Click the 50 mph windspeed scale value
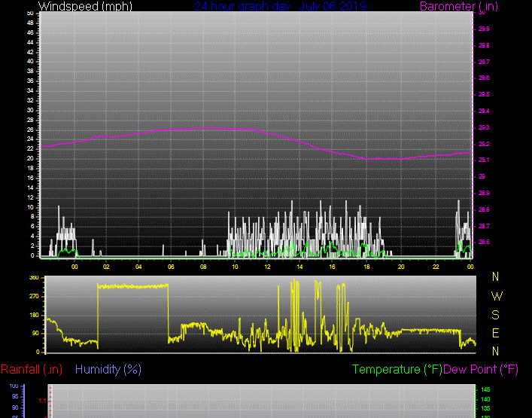Image resolution: width=532 pixels, height=418 pixels. point(29,14)
